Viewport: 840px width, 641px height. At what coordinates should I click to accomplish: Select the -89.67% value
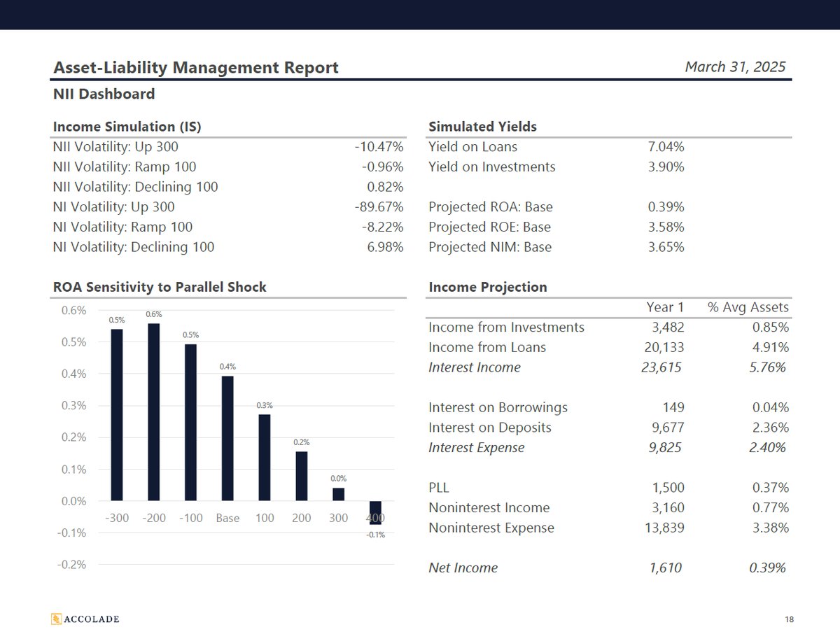pos(379,207)
